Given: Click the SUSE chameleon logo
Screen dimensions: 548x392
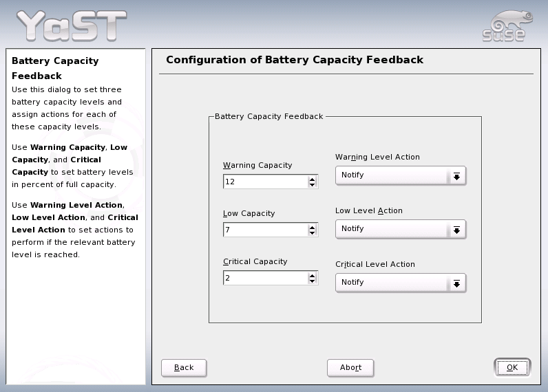Looking at the screenshot, I should pyautogui.click(x=507, y=26).
